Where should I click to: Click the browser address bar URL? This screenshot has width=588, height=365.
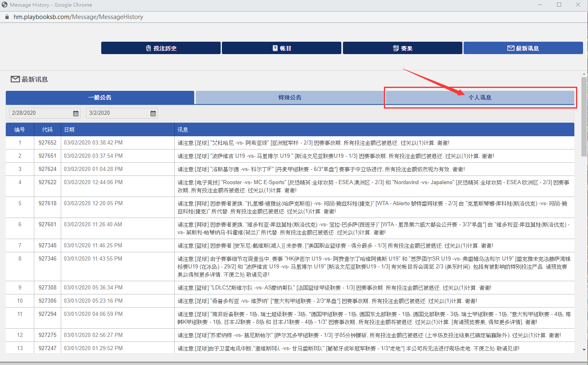click(79, 17)
